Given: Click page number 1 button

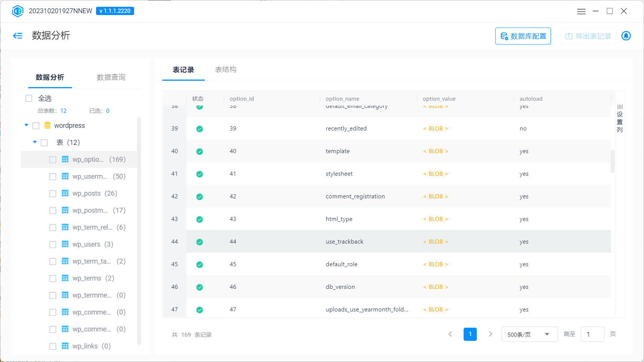Looking at the screenshot, I should (470, 334).
